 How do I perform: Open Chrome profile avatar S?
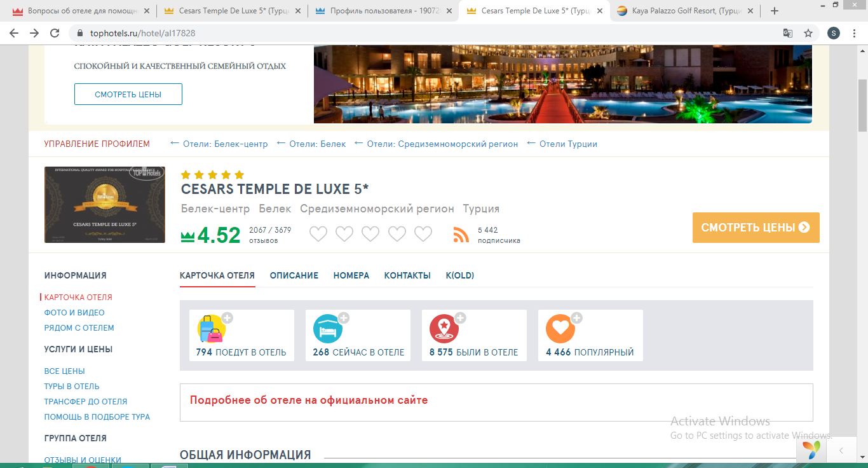pyautogui.click(x=834, y=33)
